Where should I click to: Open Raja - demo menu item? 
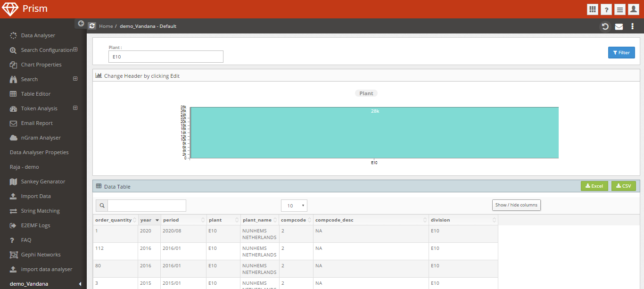[x=25, y=167]
